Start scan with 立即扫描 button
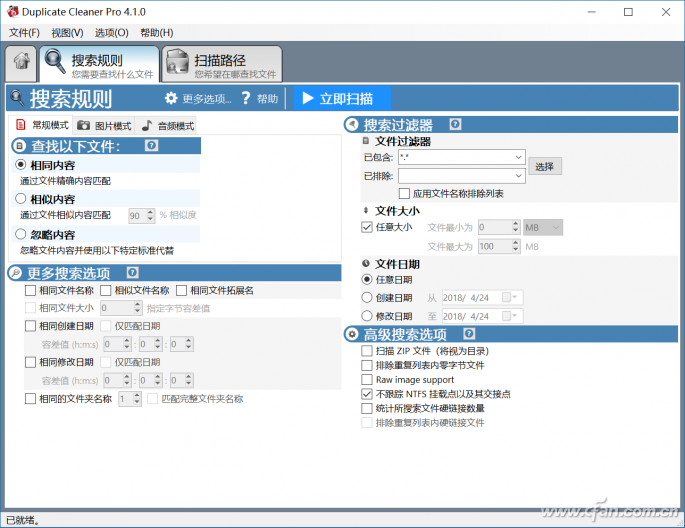Image resolution: width=685 pixels, height=528 pixels. (342, 98)
